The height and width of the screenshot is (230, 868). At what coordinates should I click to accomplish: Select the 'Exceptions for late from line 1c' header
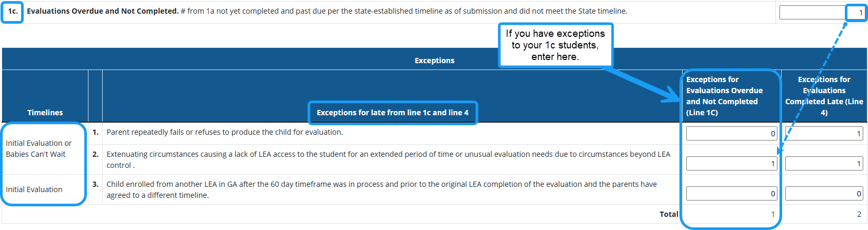click(x=392, y=113)
